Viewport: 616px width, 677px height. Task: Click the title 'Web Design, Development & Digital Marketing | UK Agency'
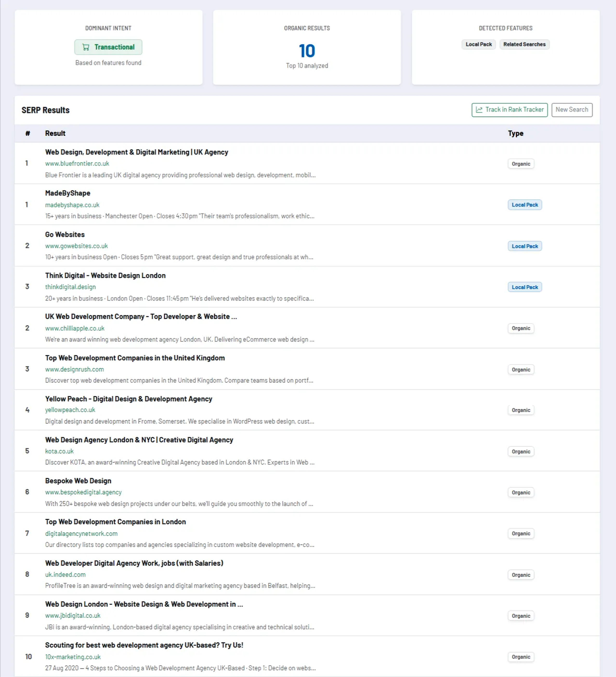pyautogui.click(x=137, y=152)
